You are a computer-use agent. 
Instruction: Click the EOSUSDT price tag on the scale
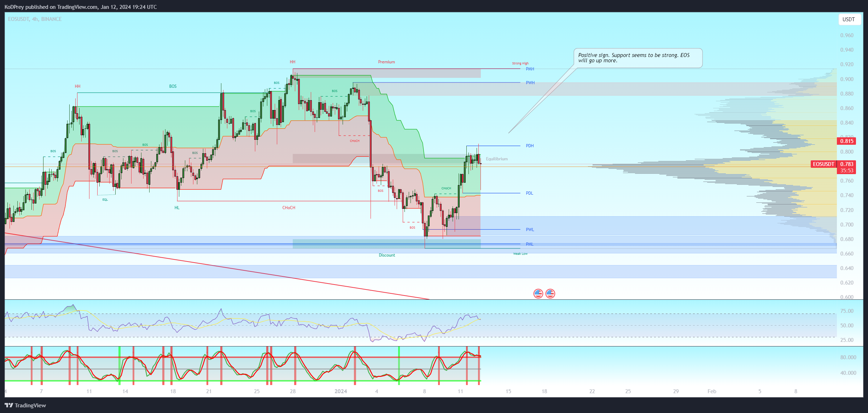[x=823, y=164]
